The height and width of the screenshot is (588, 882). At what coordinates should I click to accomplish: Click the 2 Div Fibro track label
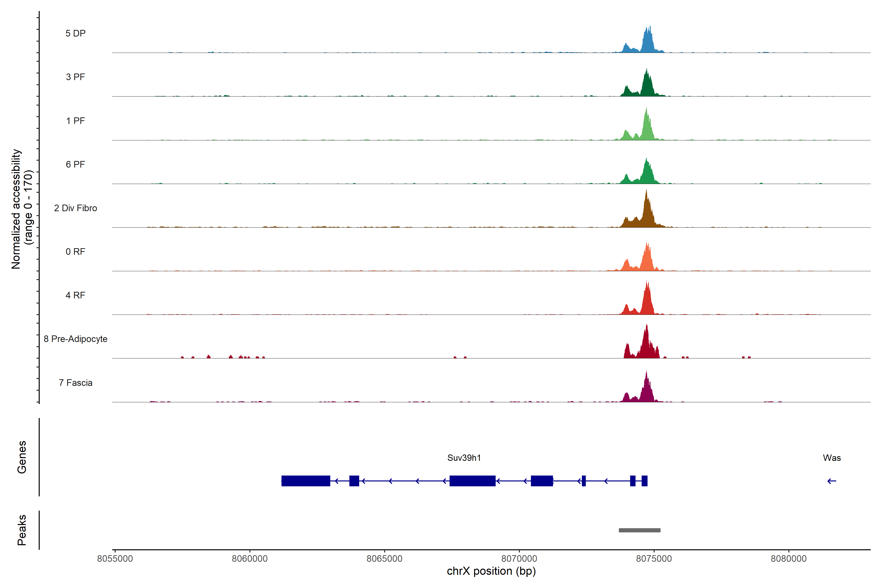[75, 208]
